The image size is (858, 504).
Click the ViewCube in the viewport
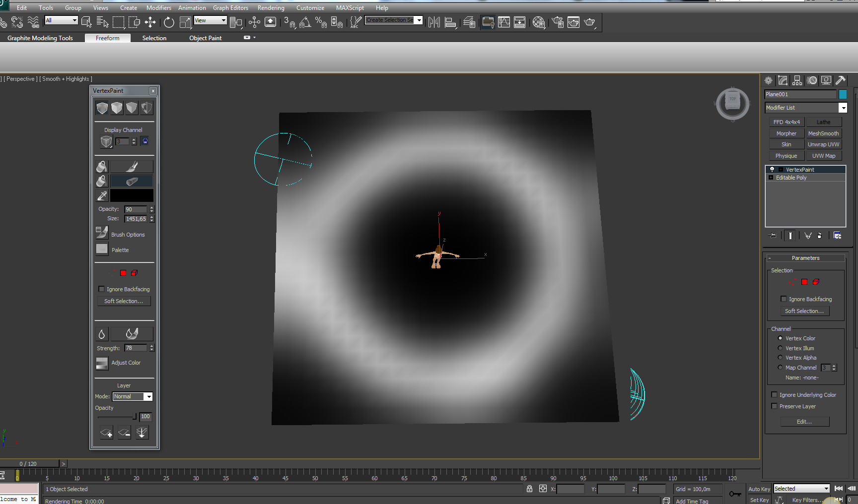[x=732, y=103]
